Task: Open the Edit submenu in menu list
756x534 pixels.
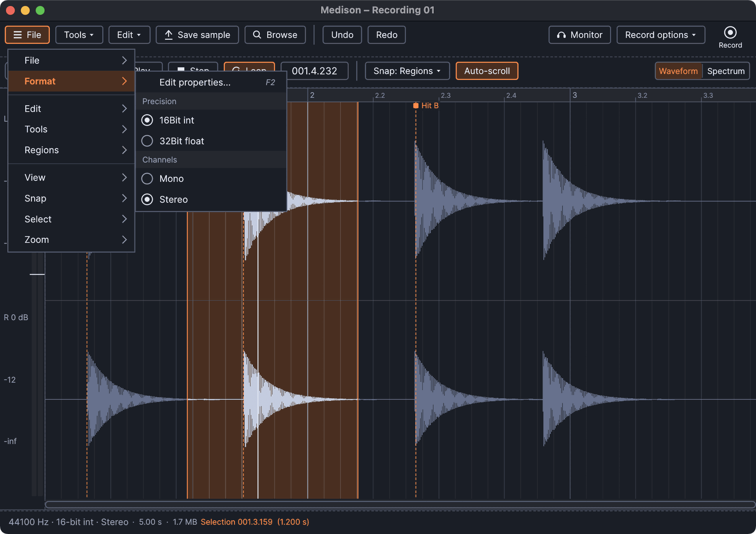Action: (x=71, y=109)
